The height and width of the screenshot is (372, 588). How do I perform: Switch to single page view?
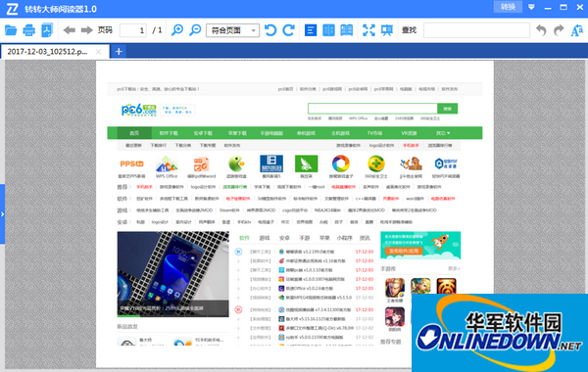311,30
